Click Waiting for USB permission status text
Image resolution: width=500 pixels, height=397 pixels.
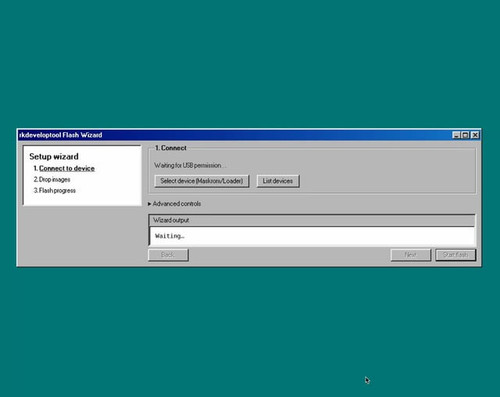tap(190, 165)
